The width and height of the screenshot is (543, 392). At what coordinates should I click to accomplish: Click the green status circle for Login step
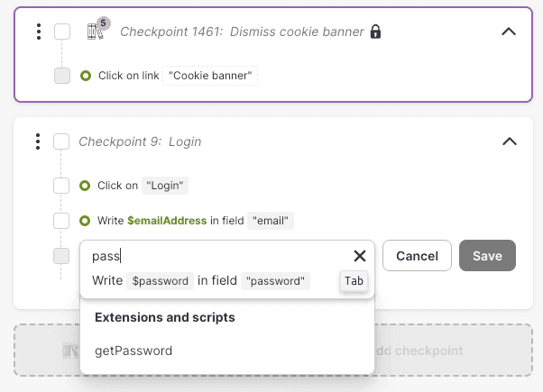(x=86, y=186)
